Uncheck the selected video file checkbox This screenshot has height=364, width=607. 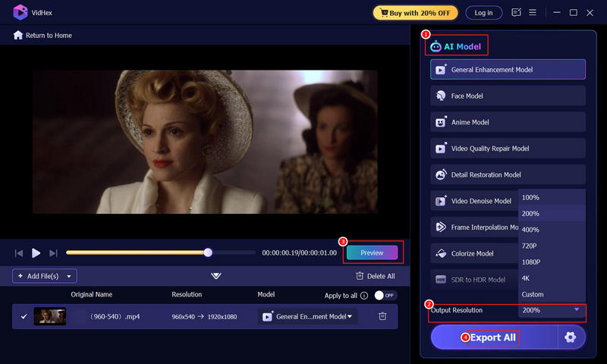point(24,316)
